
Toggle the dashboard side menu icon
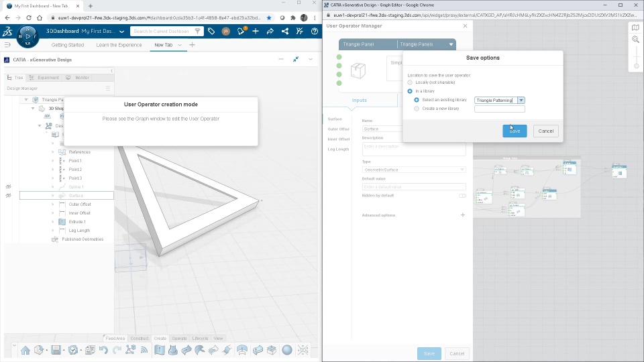[x=7, y=45]
